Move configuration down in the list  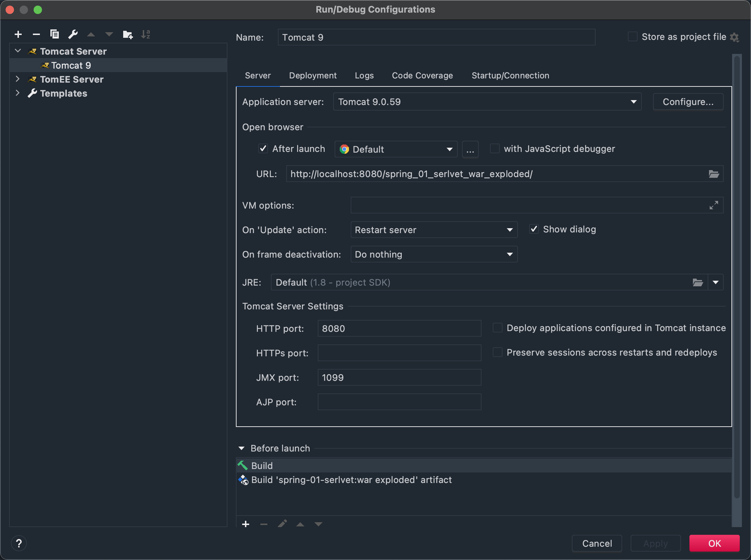point(109,34)
